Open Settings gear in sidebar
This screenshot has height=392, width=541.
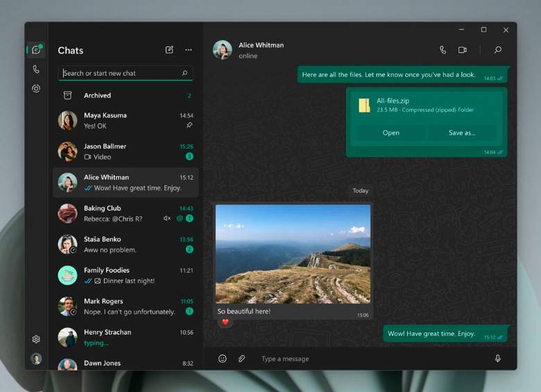coord(36,339)
